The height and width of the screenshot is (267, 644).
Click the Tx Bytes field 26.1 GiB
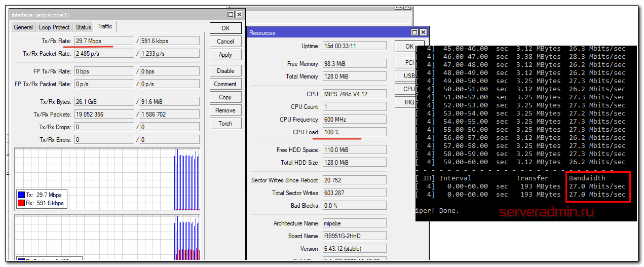click(104, 102)
